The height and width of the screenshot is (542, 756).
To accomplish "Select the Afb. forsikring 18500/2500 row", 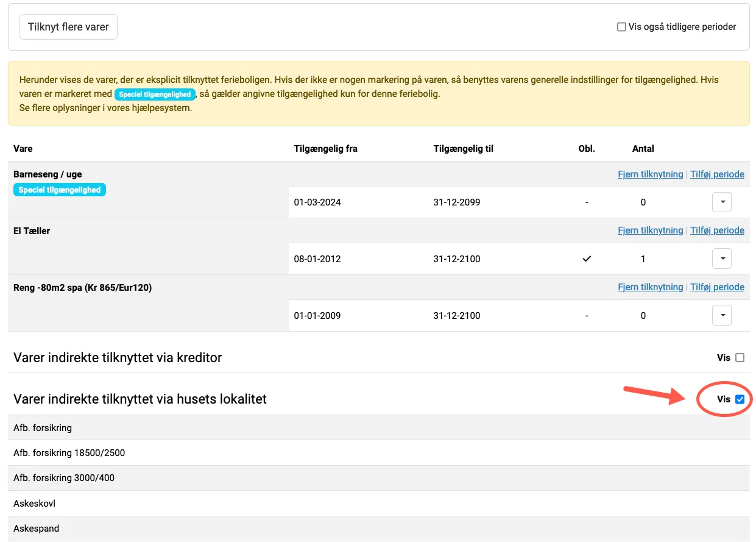I will click(69, 453).
